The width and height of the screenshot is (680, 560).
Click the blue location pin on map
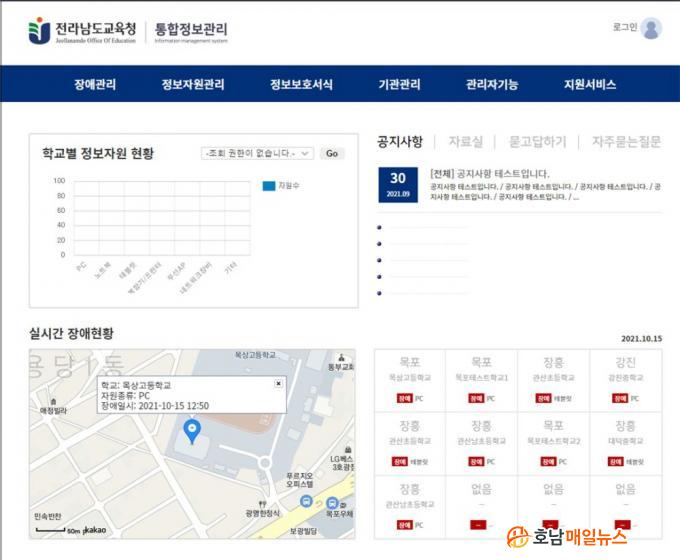[193, 431]
